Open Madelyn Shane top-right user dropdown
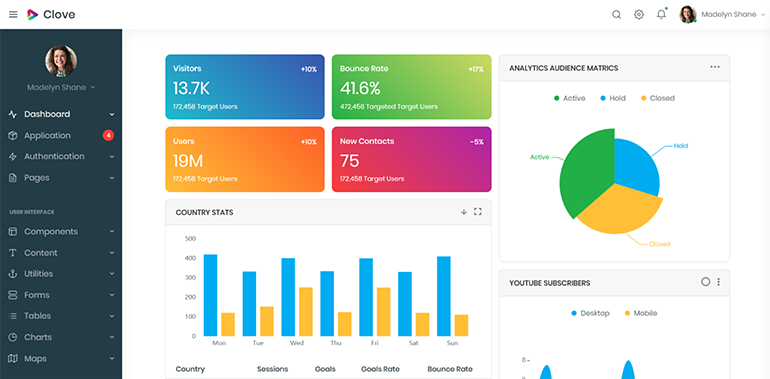 pyautogui.click(x=722, y=15)
